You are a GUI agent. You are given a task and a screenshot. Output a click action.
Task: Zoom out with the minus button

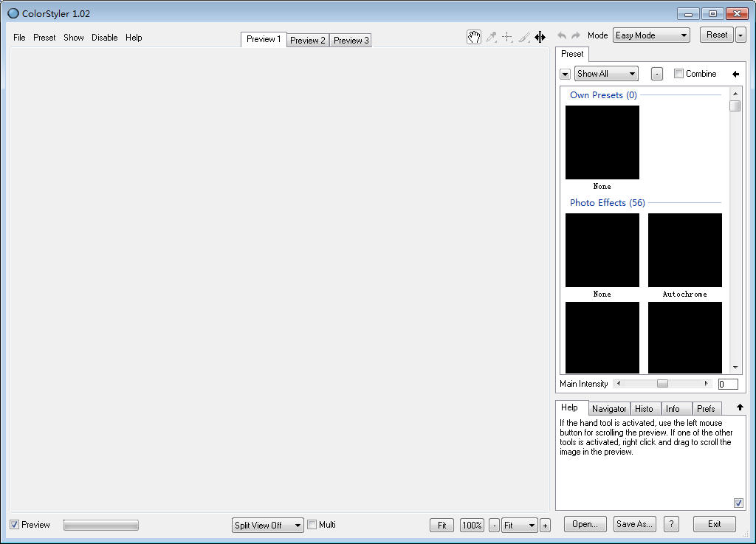tap(494, 526)
